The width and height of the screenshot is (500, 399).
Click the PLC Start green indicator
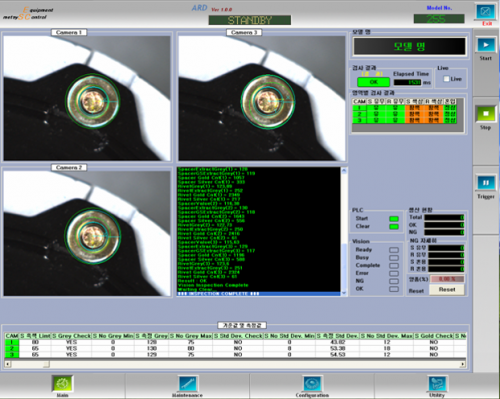pyautogui.click(x=394, y=219)
